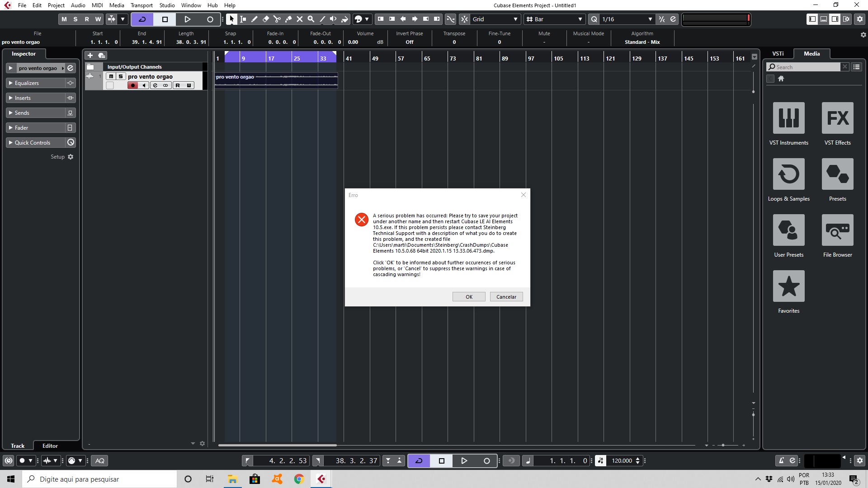Open Add Track plus button

[x=90, y=55]
